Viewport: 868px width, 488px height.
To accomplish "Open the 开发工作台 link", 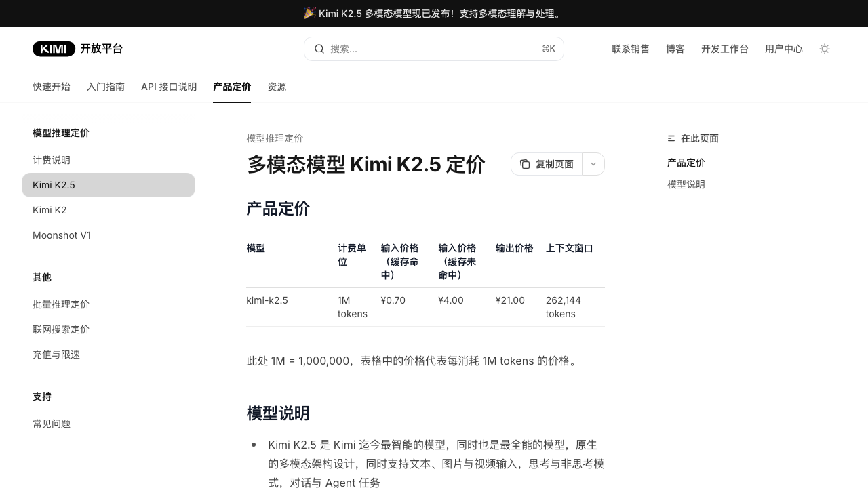I will pyautogui.click(x=724, y=49).
